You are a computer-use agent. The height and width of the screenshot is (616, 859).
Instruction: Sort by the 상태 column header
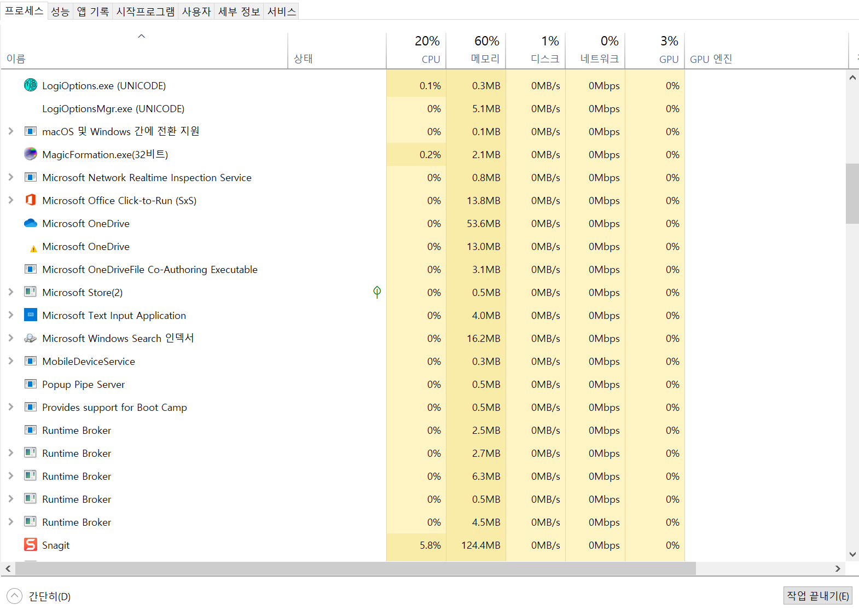pos(337,50)
